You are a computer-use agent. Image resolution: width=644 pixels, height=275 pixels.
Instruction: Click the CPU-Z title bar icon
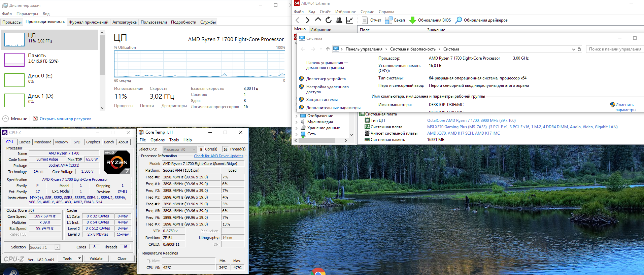5,133
